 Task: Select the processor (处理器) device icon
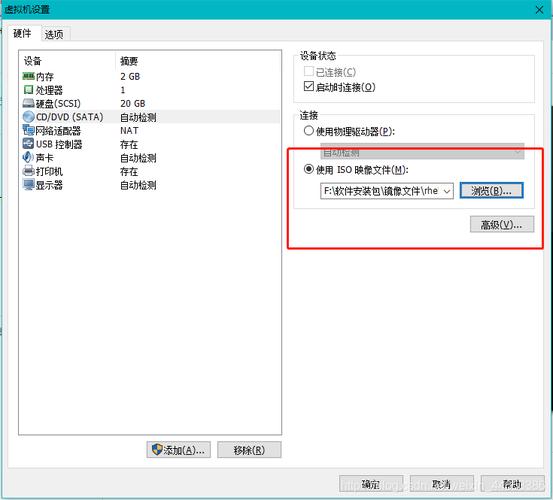[28, 90]
